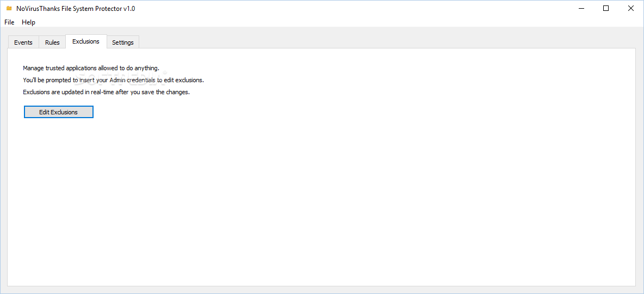644x294 pixels.
Task: Switch to the Rules tab
Action: click(x=52, y=42)
